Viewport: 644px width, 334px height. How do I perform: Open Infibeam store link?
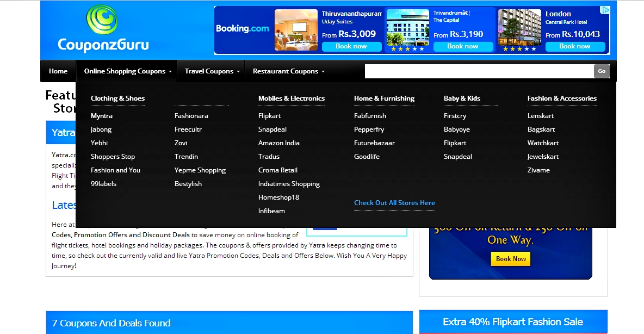point(271,211)
